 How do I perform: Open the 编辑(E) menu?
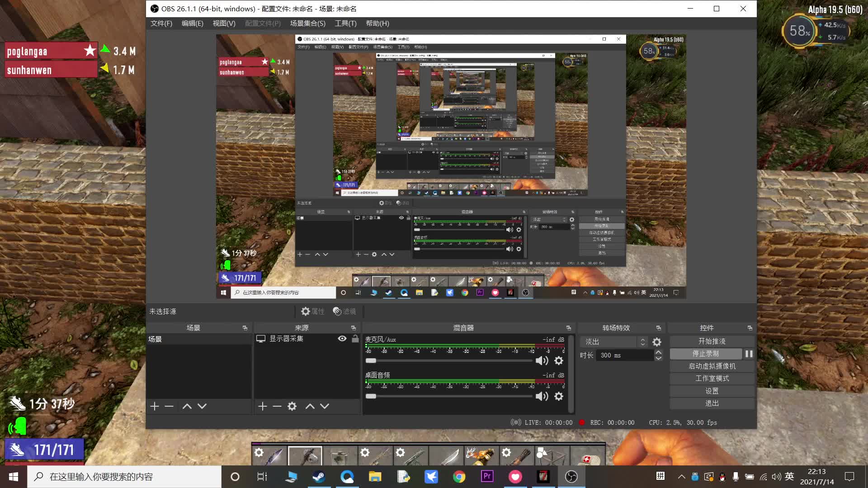(193, 23)
